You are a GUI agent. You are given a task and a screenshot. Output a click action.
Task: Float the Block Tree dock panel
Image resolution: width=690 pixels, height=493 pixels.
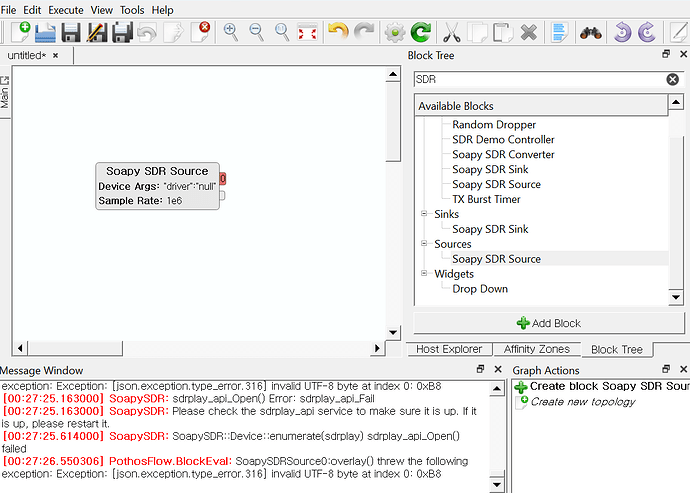(666, 54)
